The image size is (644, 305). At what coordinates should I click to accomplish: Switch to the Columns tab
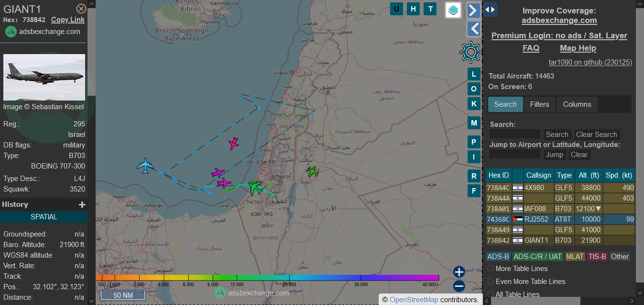tap(577, 104)
